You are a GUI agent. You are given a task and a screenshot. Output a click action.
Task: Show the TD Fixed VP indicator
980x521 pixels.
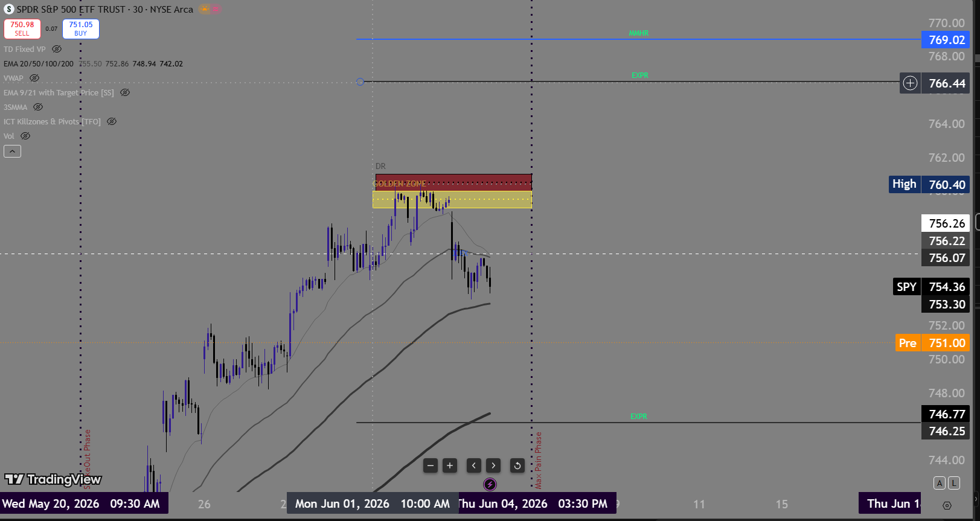57,49
